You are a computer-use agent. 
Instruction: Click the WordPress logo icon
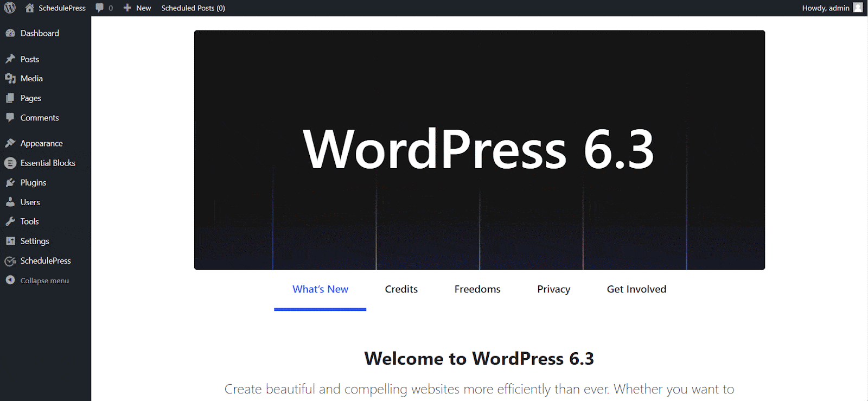point(10,8)
